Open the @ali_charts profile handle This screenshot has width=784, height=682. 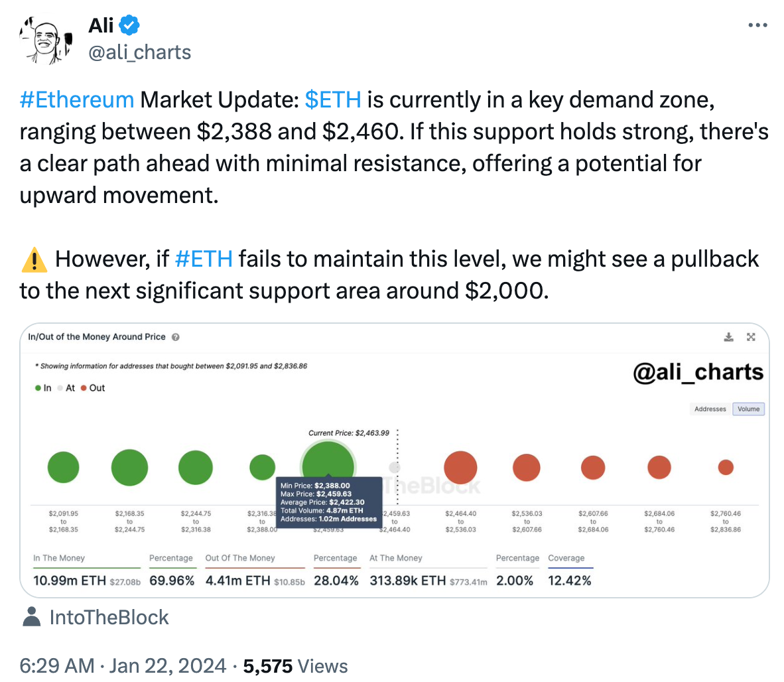coord(139,52)
